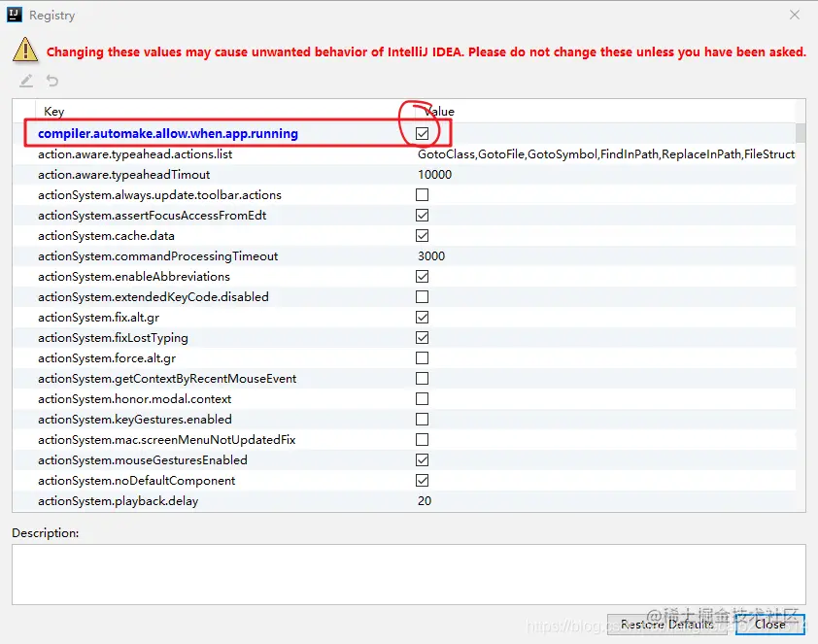Enable actionSystem.force.alt.gr checkbox

[x=422, y=358]
